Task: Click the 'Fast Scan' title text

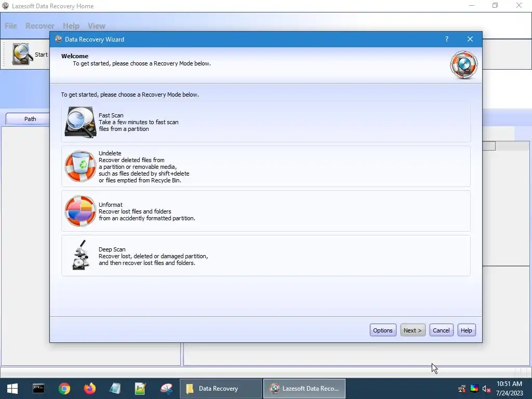Action: [111, 115]
